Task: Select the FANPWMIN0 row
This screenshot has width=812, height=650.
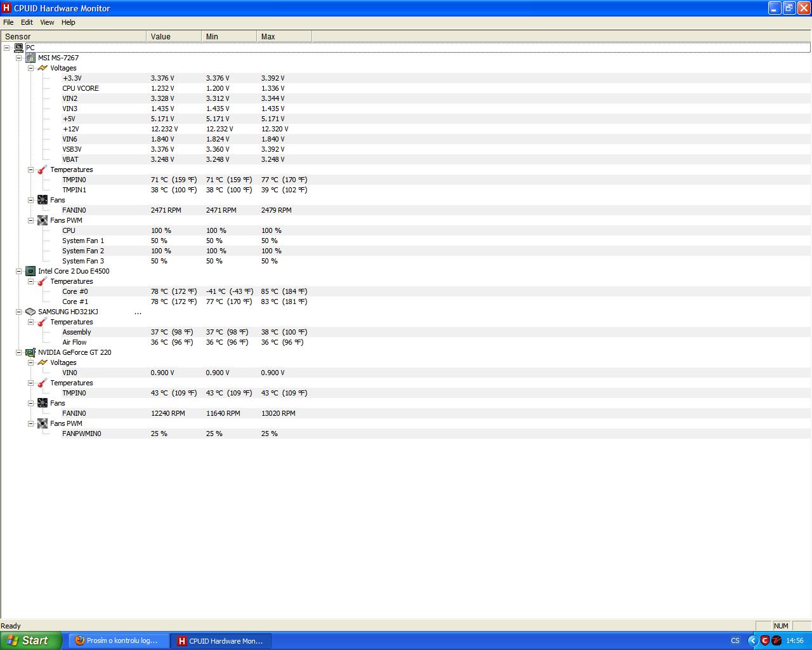Action: coord(406,434)
